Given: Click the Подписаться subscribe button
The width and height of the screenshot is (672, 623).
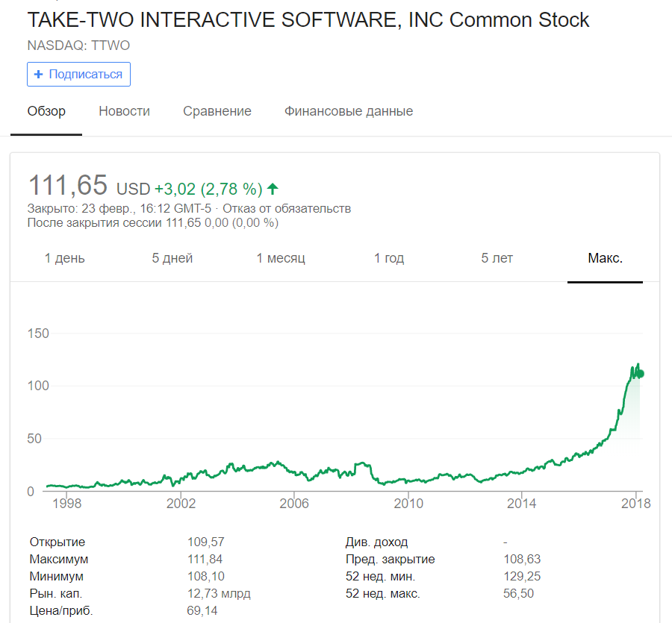Looking at the screenshot, I should [x=79, y=75].
